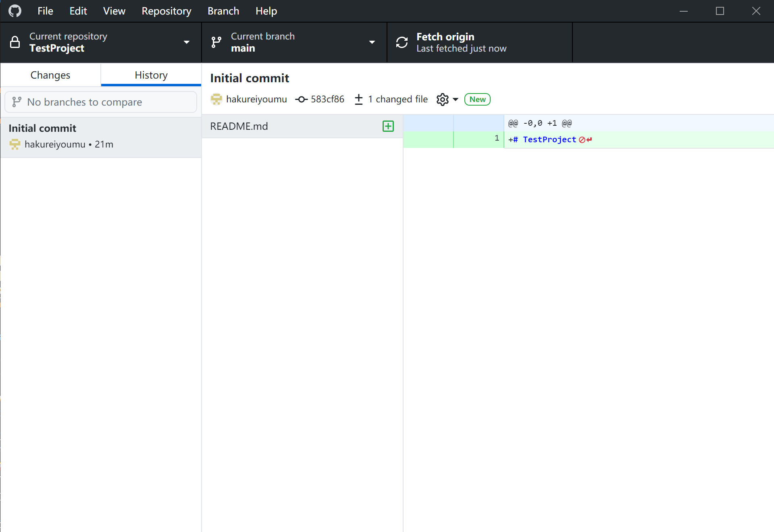Select README.md in changed files list
Screen dimensions: 774x532
(282, 126)
